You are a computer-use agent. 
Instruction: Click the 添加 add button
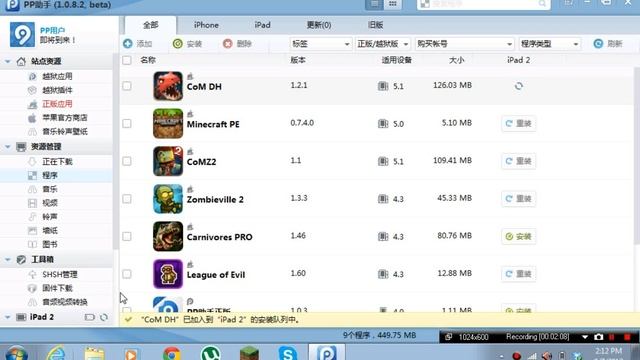tap(138, 44)
